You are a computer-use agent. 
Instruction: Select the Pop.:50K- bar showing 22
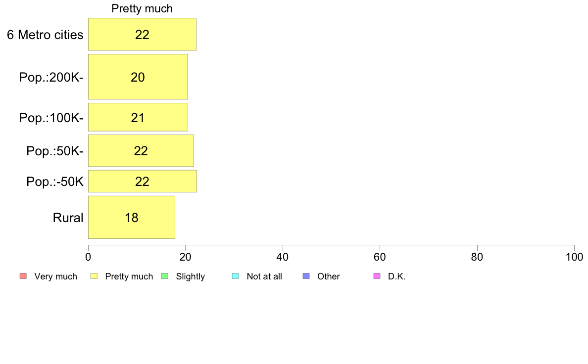141,151
